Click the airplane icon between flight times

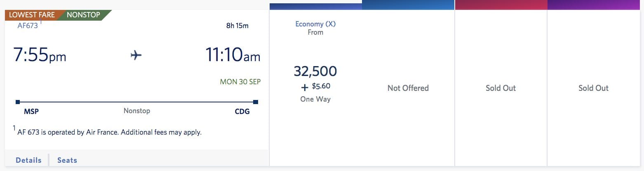(136, 55)
